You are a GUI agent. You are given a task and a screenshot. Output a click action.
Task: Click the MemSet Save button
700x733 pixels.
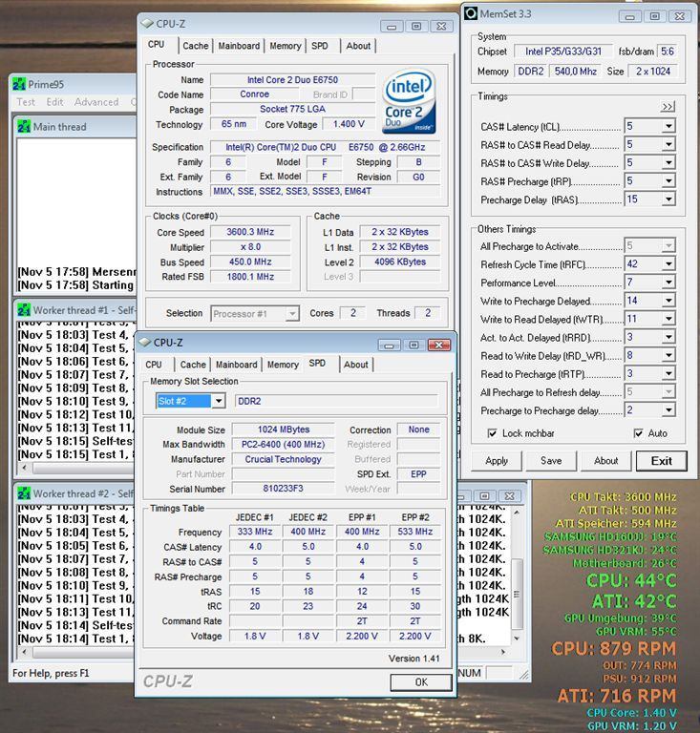coord(551,461)
